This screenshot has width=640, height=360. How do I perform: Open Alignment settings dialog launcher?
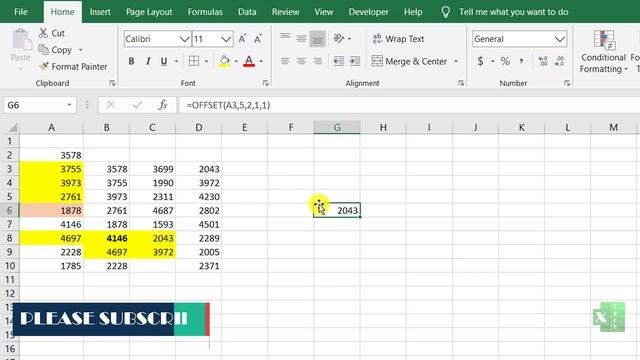click(461, 83)
